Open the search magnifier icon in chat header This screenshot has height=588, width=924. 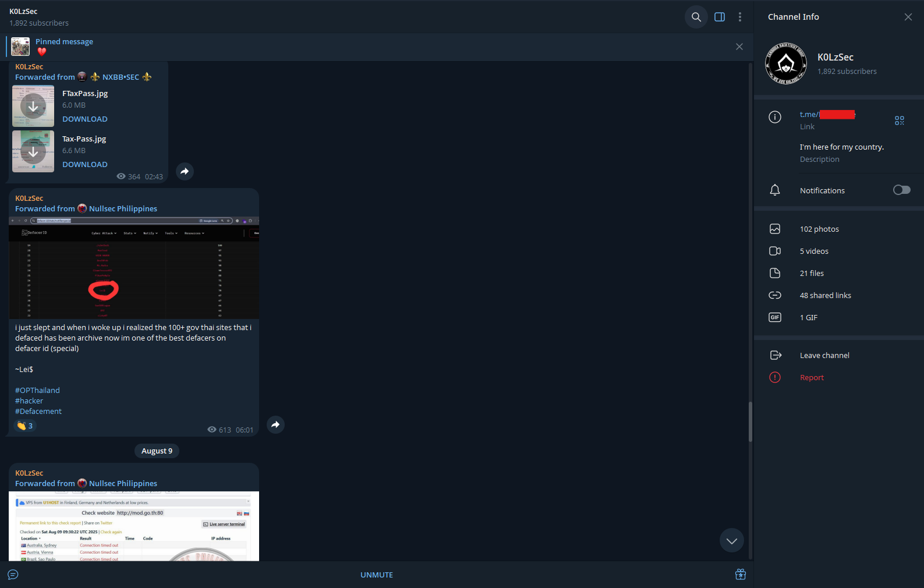click(x=696, y=17)
